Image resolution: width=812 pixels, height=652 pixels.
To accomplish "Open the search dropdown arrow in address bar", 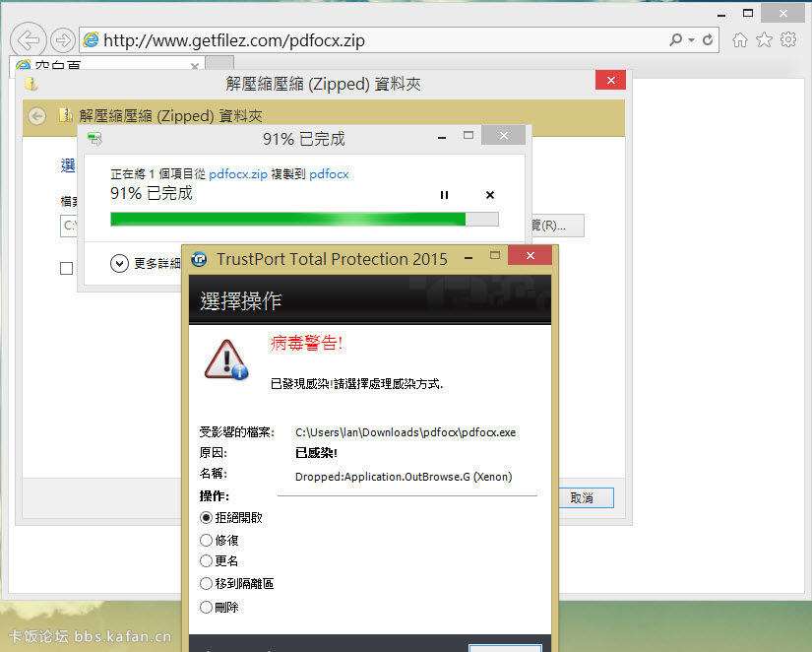I will 691,40.
